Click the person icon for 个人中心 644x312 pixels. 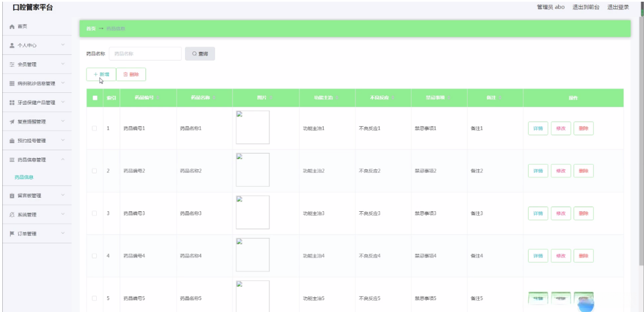pos(12,45)
